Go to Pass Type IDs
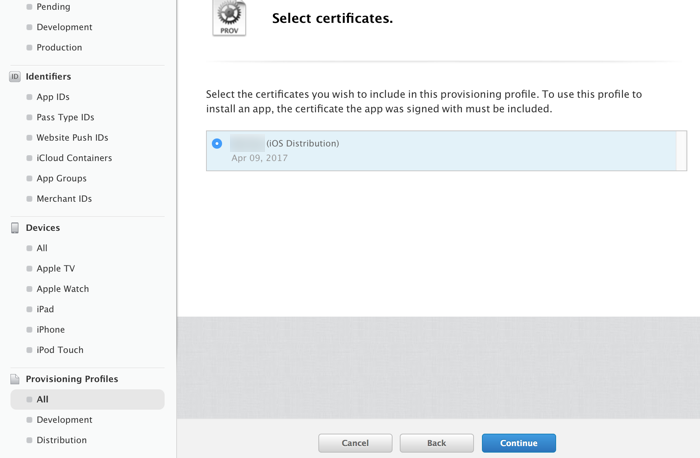Viewport: 700px width, 458px height. point(65,117)
